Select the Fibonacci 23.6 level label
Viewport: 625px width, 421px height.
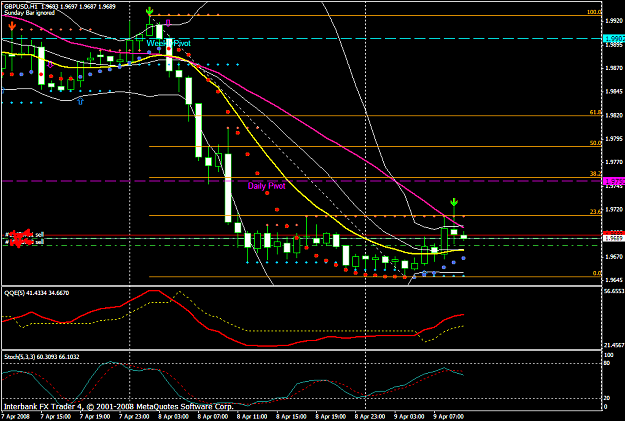595,212
